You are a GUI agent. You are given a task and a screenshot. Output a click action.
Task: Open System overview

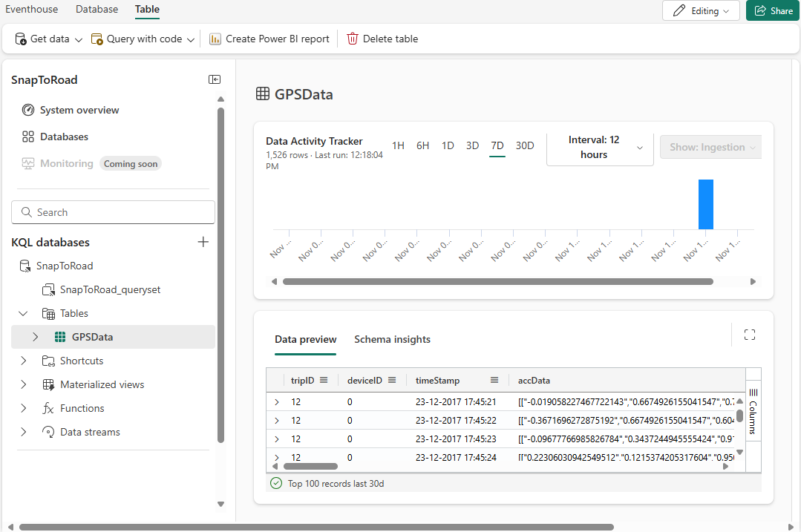pos(71,110)
